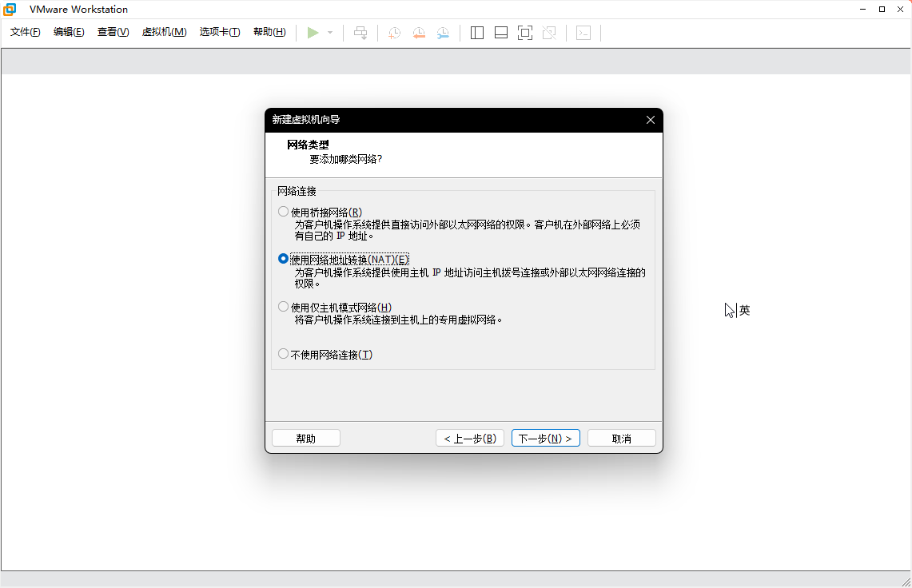Image resolution: width=912 pixels, height=588 pixels.
Task: Click the VMware Workstation logo icon
Action: click(x=10, y=10)
